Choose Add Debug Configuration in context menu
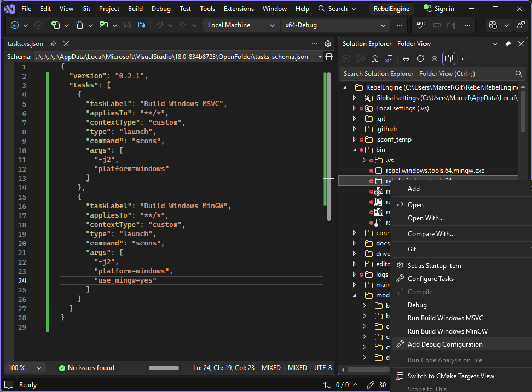The width and height of the screenshot is (532, 392). point(462,344)
